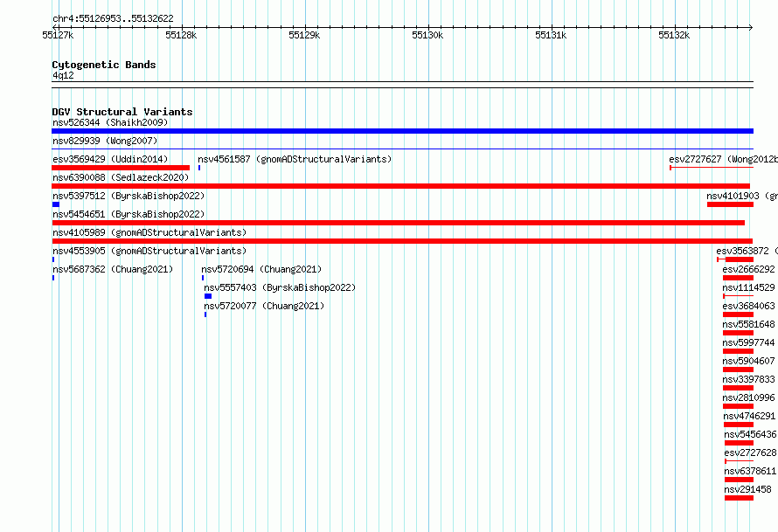The height and width of the screenshot is (532, 778).
Task: Open the nsv6390088 (Sedlazeck2020) variant
Action: point(121,177)
